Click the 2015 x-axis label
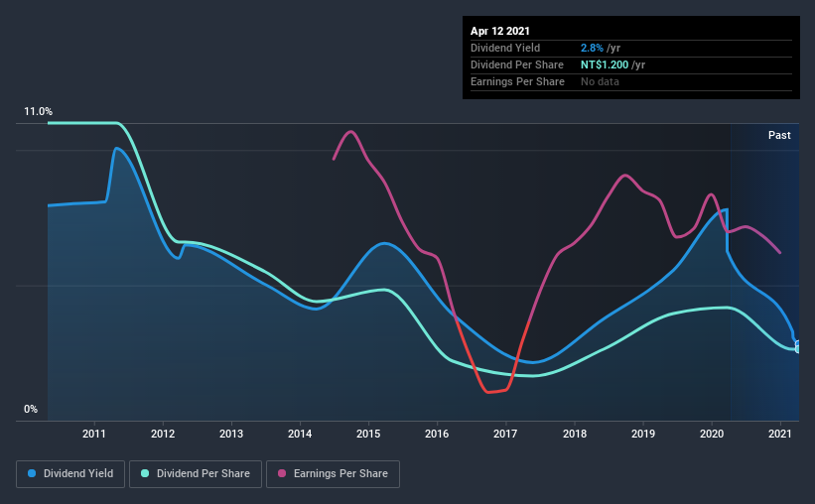This screenshot has height=504, width=815. pyautogui.click(x=368, y=434)
